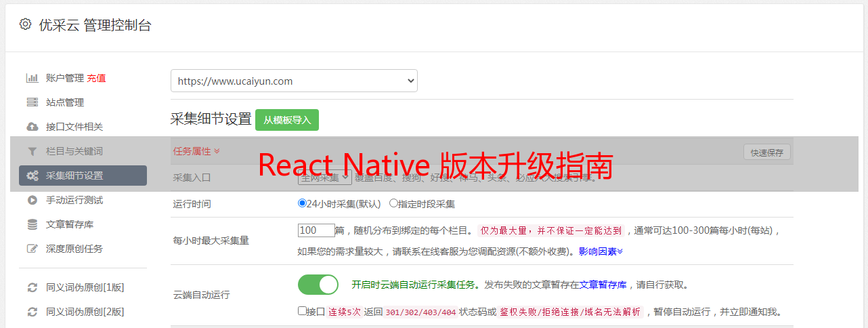
Task: Click the edit icon for 深度原创任务
Action: (32, 249)
